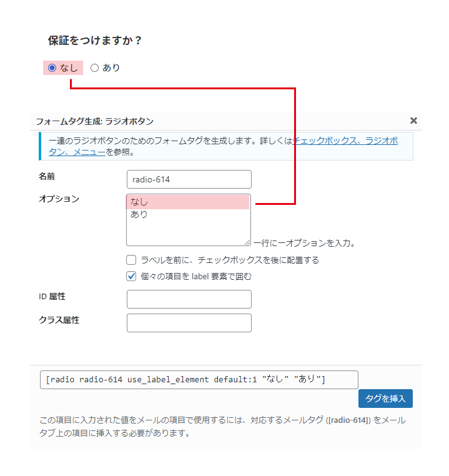Click the 名前 field label
This screenshot has width=449, height=476.
pos(47,176)
